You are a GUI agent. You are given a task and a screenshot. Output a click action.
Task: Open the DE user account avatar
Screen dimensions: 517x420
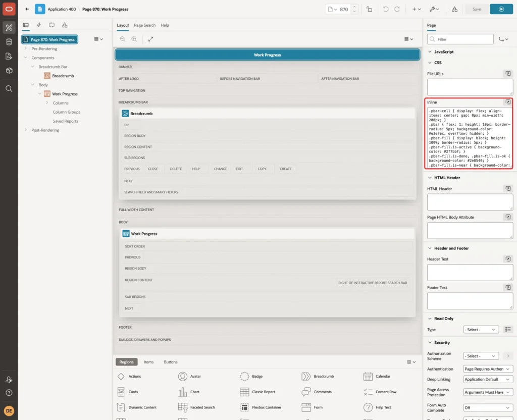(9, 411)
